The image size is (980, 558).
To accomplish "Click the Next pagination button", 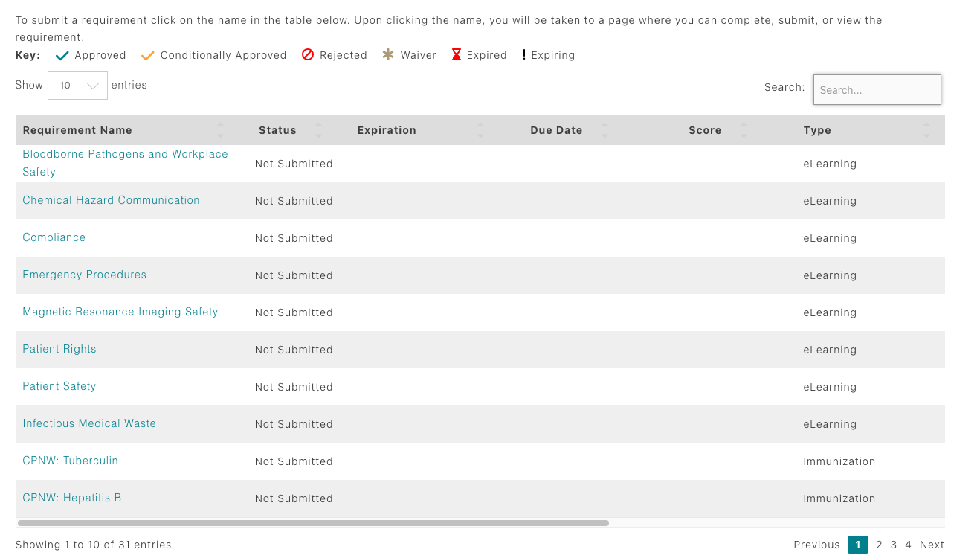I will 932,545.
